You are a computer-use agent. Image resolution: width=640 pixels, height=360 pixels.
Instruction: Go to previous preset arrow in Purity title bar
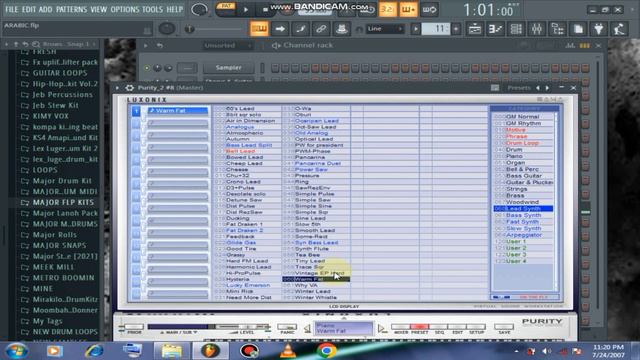coord(538,88)
